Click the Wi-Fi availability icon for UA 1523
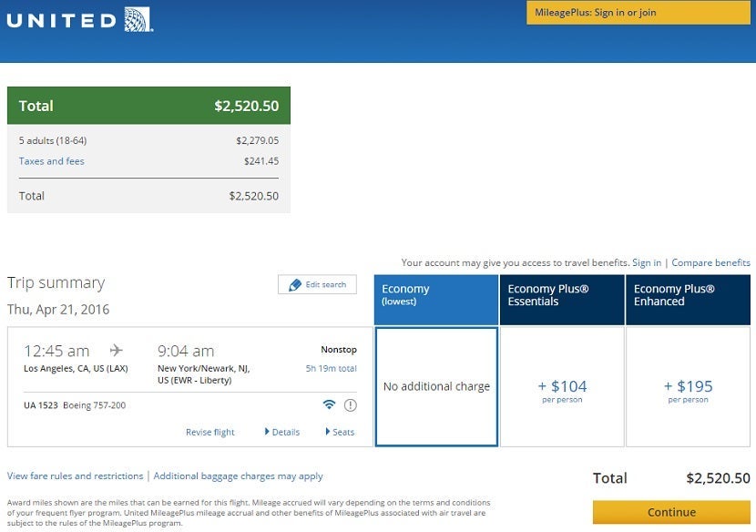 (x=329, y=404)
